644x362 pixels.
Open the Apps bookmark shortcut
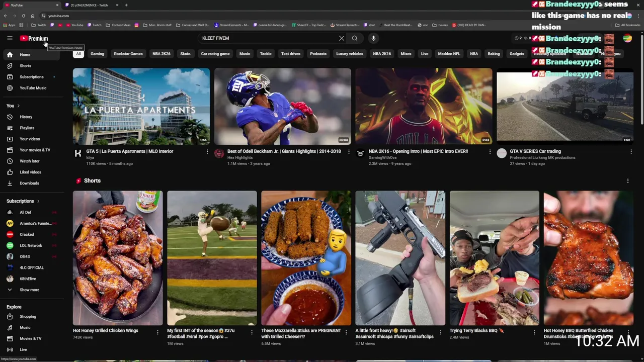pyautogui.click(x=10, y=25)
